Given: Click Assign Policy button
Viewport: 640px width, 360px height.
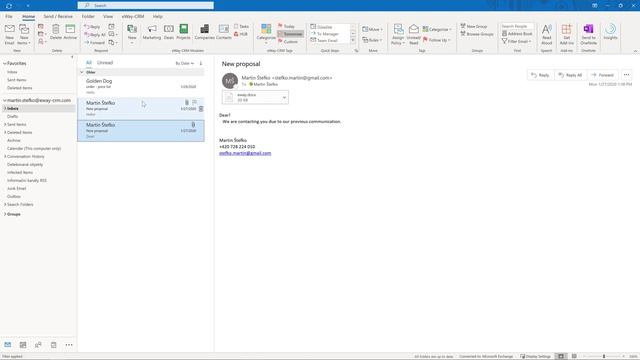Looking at the screenshot, I should [x=398, y=34].
